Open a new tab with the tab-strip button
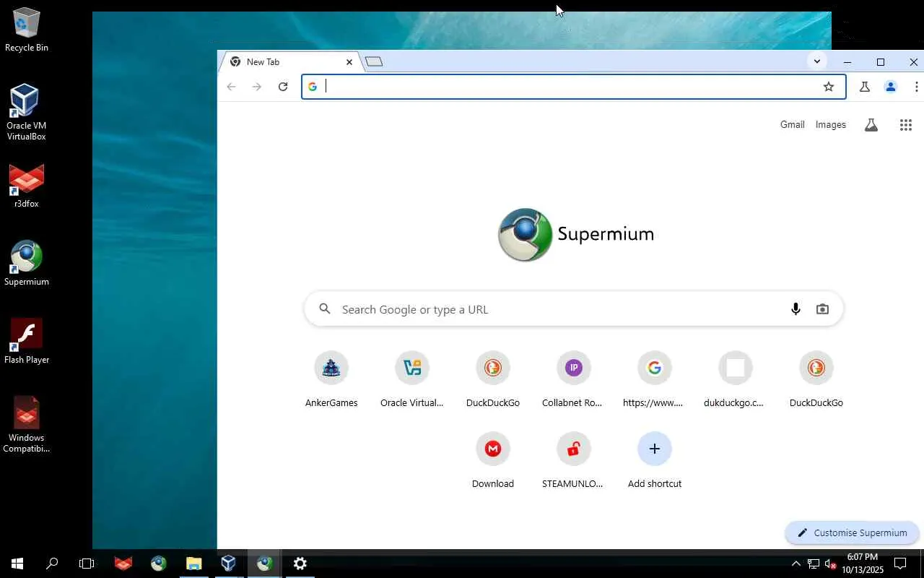 [374, 62]
